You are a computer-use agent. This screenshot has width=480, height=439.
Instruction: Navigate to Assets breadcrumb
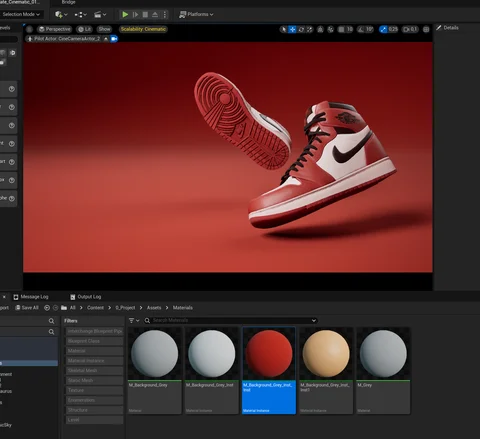tap(154, 308)
